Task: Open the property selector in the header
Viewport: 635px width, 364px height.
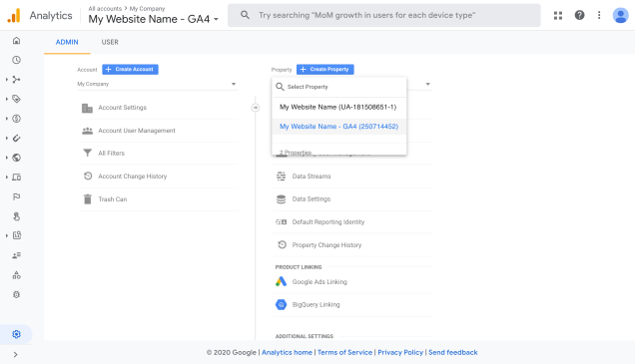Action: pos(154,19)
